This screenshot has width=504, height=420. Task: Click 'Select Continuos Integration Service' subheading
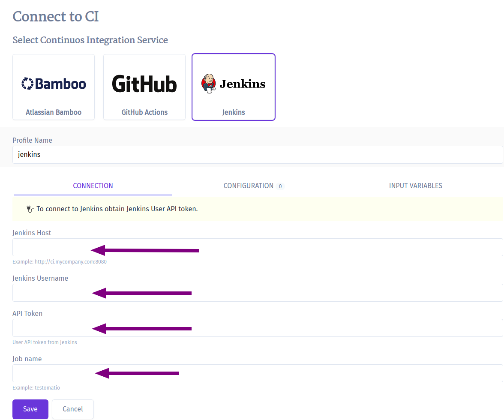[x=90, y=40]
